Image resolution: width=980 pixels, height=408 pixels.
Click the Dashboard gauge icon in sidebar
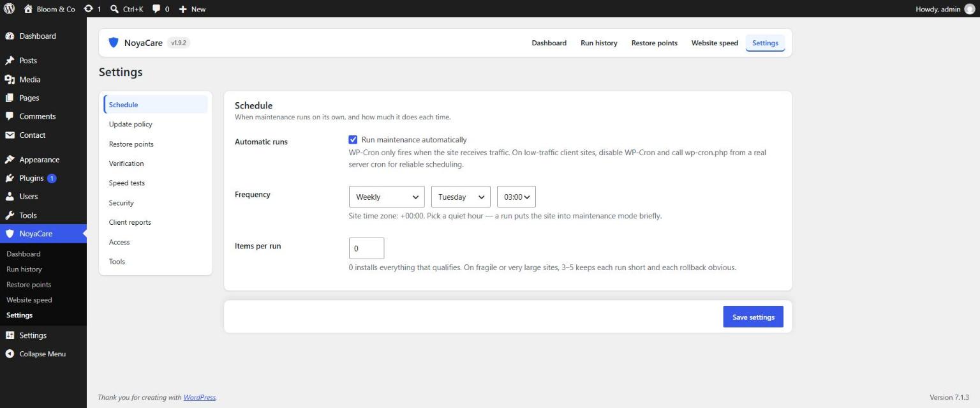point(10,36)
